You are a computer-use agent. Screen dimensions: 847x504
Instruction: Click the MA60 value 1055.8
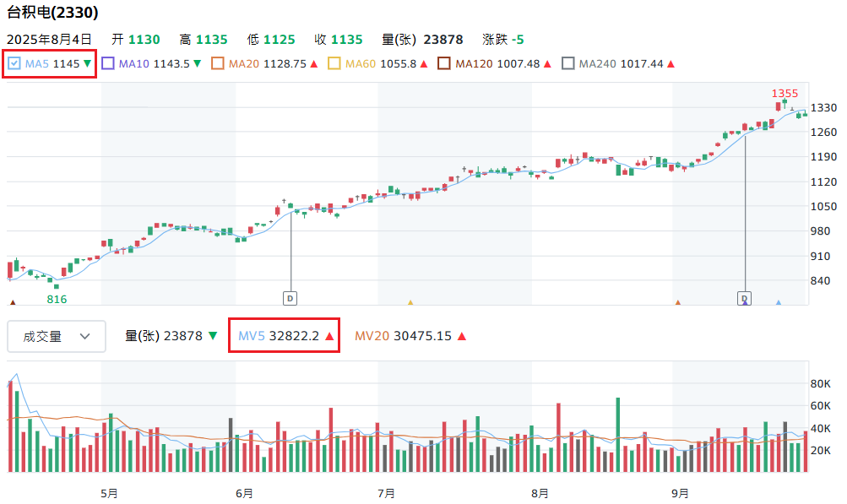(399, 64)
